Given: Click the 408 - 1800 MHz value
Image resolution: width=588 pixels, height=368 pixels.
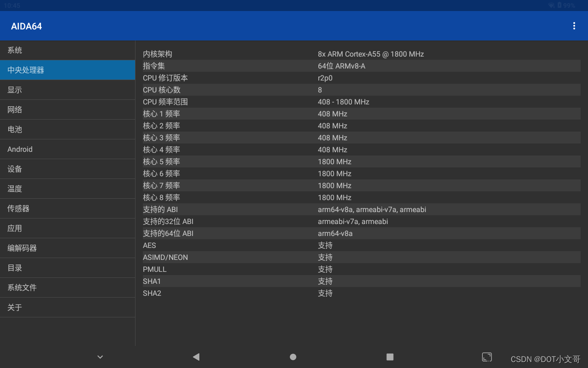Looking at the screenshot, I should click(344, 102).
